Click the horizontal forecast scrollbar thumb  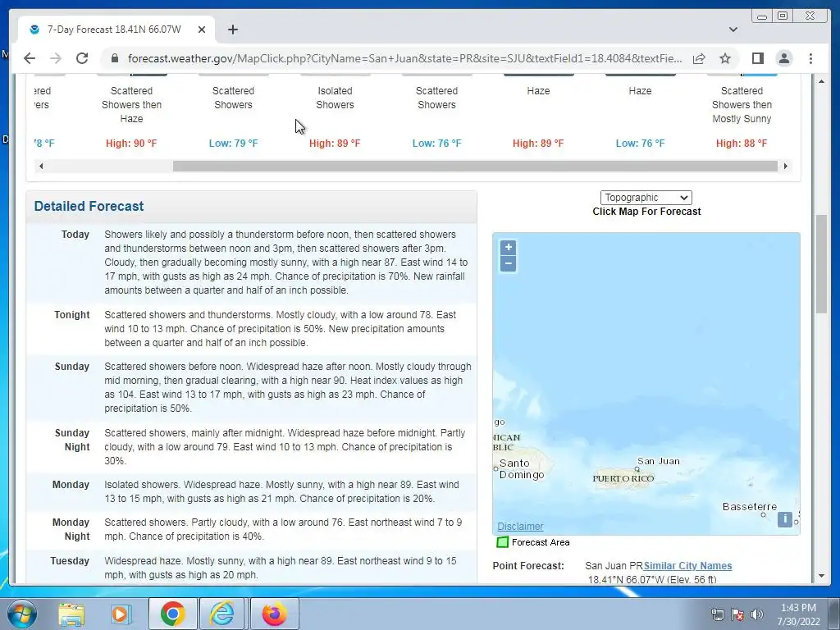(475, 166)
